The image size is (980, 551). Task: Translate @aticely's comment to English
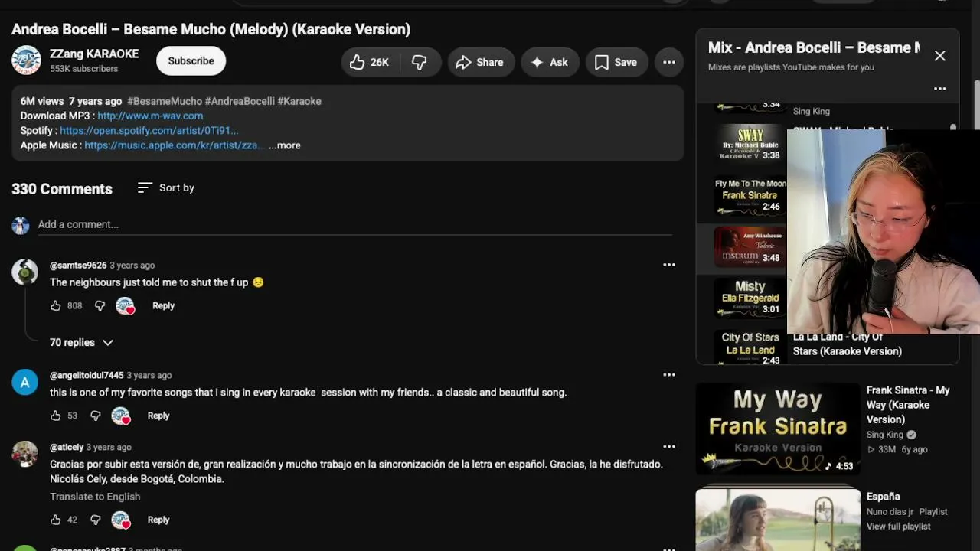95,497
